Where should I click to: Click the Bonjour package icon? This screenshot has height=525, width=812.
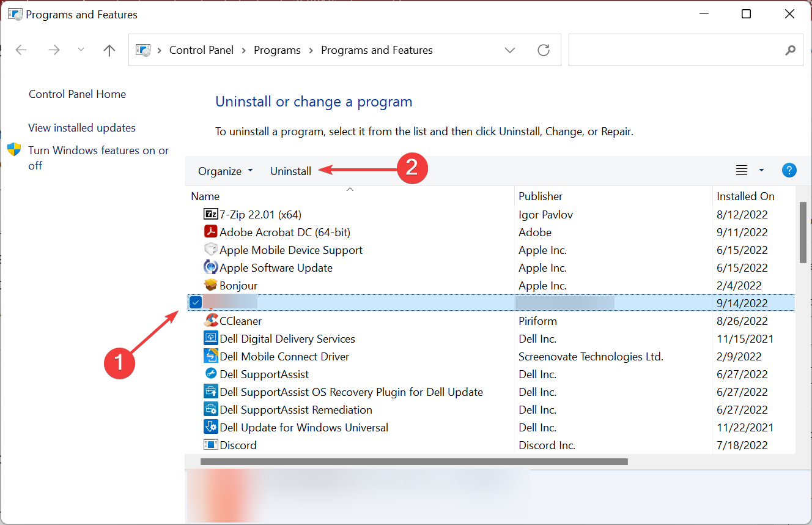click(x=211, y=285)
